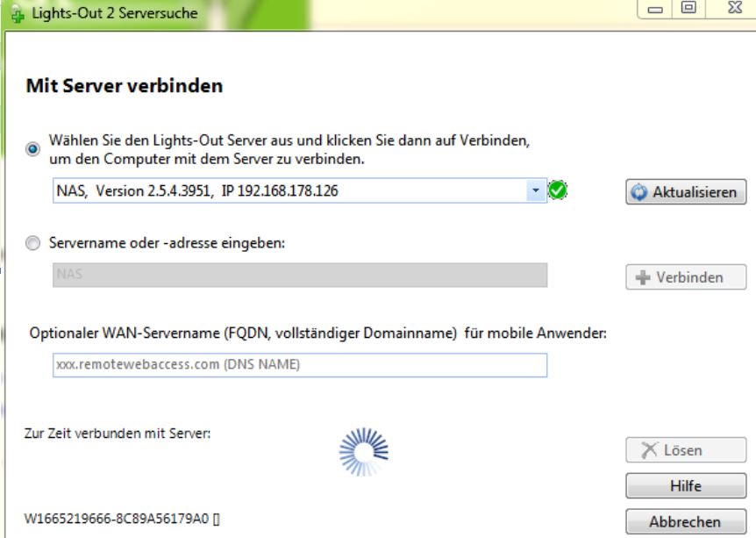The height and width of the screenshot is (538, 756).
Task: Select the 'Wählen Sie den Lights-Out Server' radio option
Action: (33, 149)
